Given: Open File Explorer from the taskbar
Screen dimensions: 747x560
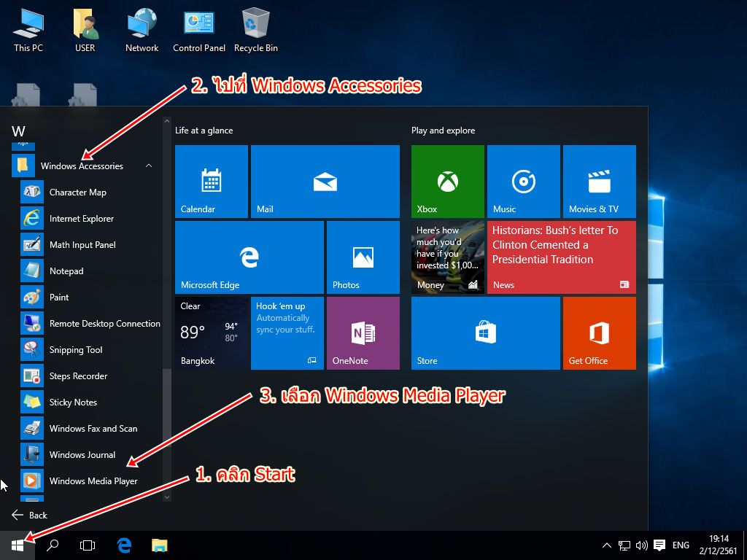Looking at the screenshot, I should click(x=160, y=545).
